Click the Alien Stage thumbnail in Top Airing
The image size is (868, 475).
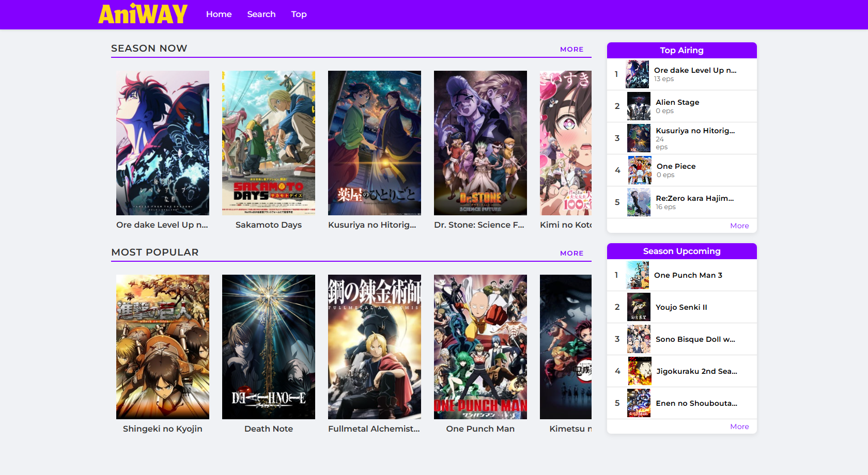(x=639, y=106)
